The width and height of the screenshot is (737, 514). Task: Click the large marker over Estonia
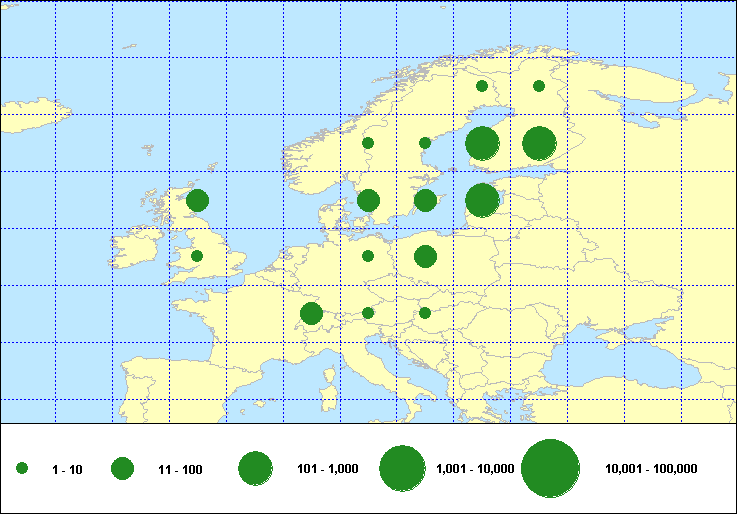click(482, 200)
